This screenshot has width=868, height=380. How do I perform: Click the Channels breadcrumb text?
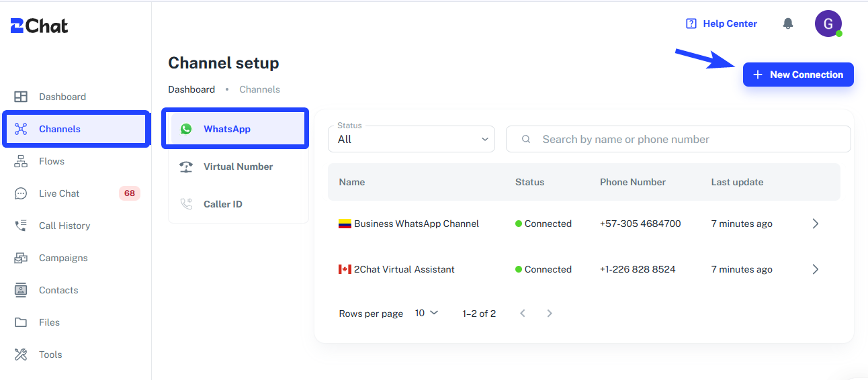(259, 89)
